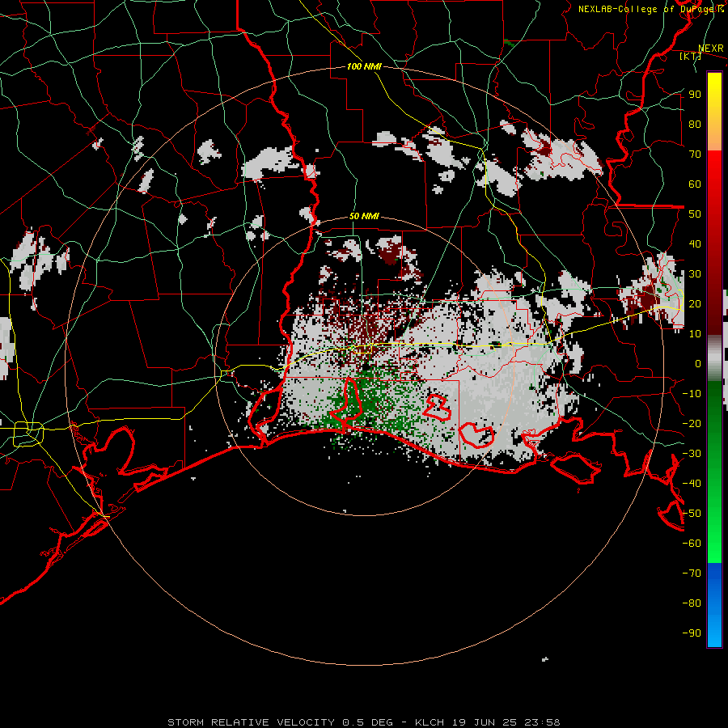Click the 20 value on the velocity scale
Image resolution: width=728 pixels, height=728 pixels.
[x=695, y=303]
